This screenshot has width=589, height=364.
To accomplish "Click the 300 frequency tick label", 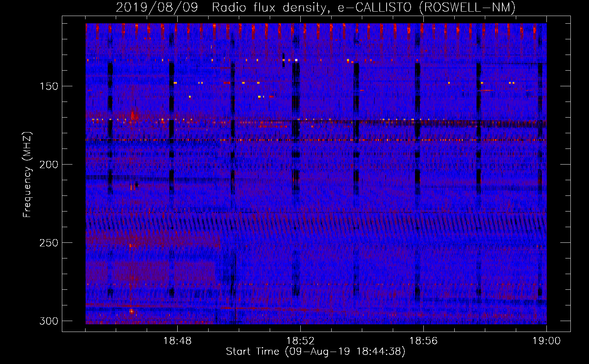I will 49,321.
